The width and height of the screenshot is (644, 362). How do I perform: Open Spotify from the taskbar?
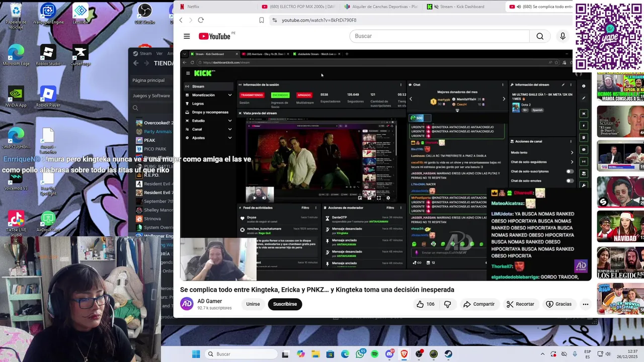375,354
